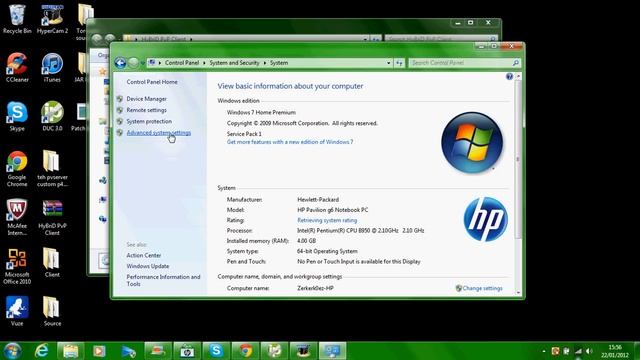Open Internet Explorer from the taskbar
The height and width of the screenshot is (360, 640).
(41, 351)
